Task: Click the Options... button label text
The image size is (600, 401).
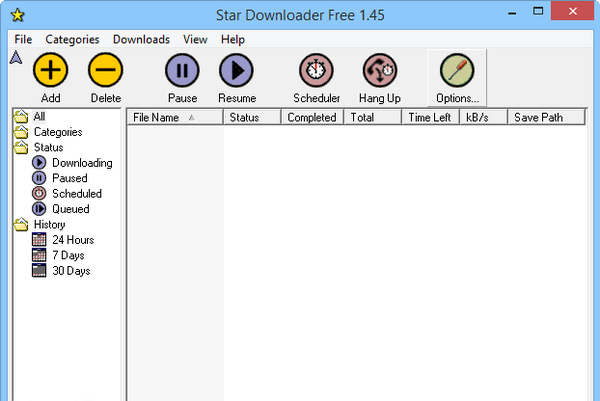Action: (458, 99)
